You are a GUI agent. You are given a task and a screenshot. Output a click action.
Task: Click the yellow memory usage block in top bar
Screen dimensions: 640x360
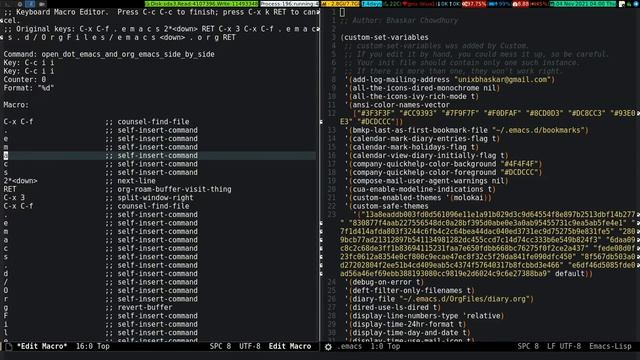340,4
